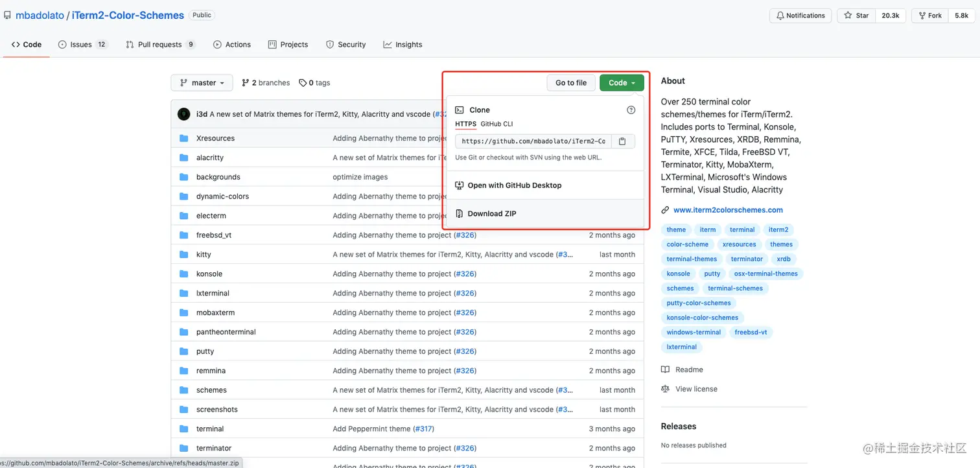Click the dynamic-colors folder icon
This screenshot has height=468, width=980.
(x=183, y=196)
